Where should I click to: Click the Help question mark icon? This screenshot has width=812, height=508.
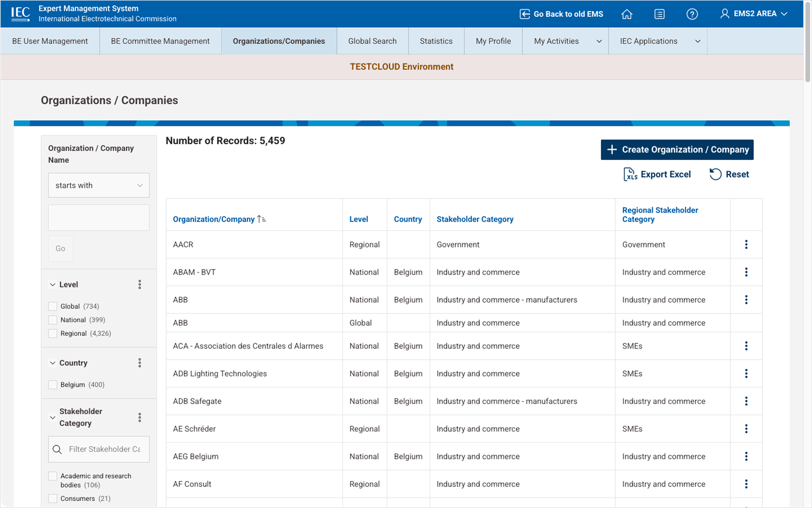coord(692,14)
